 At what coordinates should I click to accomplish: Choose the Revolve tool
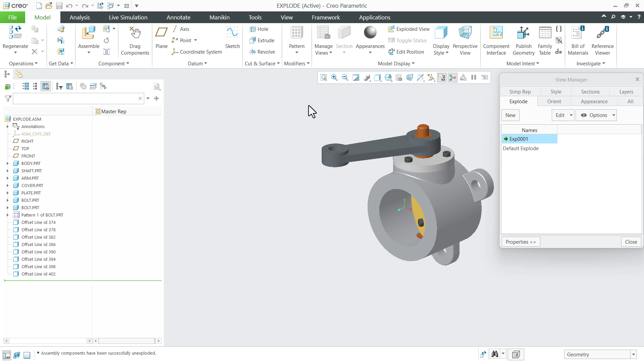(x=262, y=52)
